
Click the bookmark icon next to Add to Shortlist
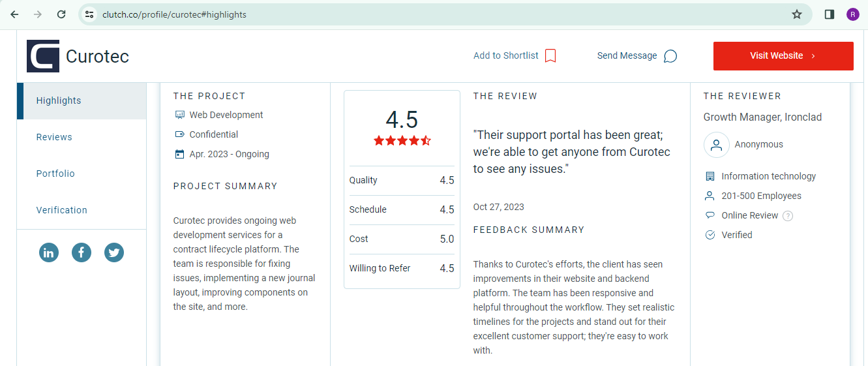(x=550, y=56)
